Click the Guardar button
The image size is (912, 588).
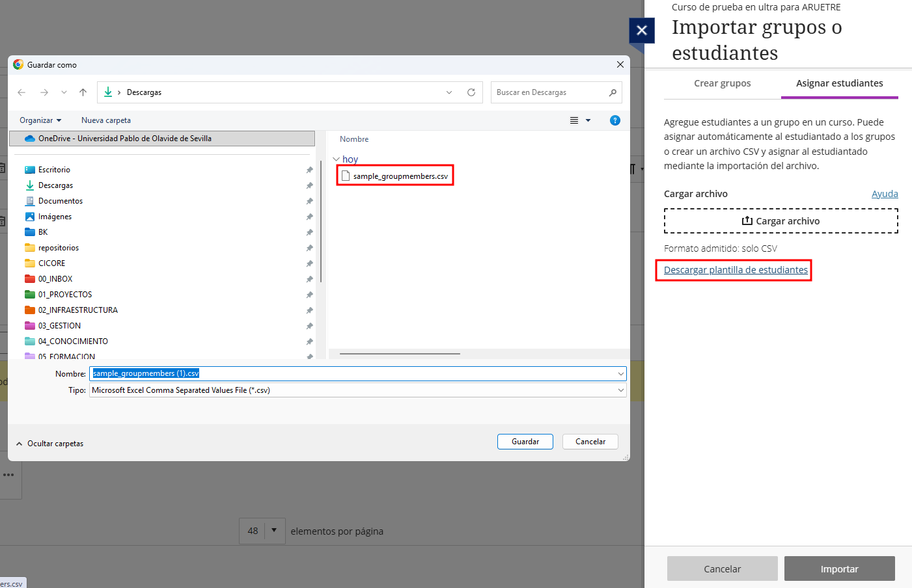[x=525, y=442]
